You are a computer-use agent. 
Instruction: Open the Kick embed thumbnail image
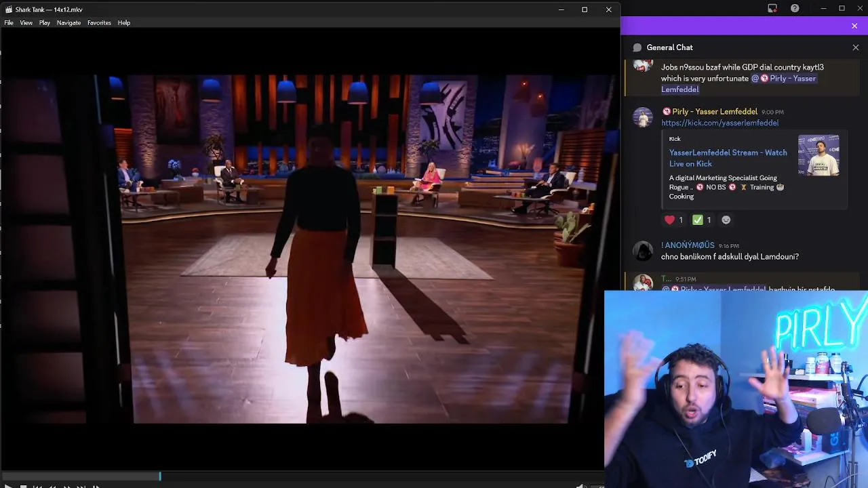818,156
